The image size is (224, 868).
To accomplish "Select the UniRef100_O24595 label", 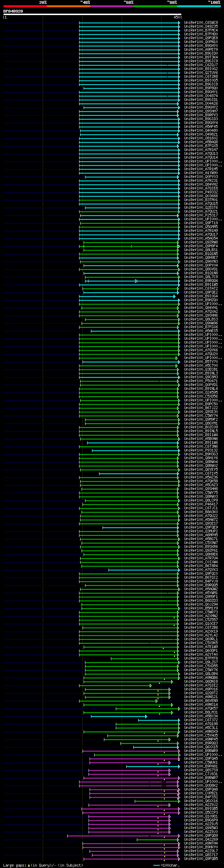I will point(201,392).
